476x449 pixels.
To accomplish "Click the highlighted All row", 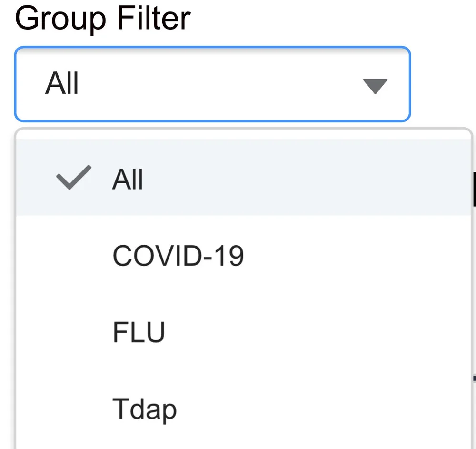I will pos(243,178).
